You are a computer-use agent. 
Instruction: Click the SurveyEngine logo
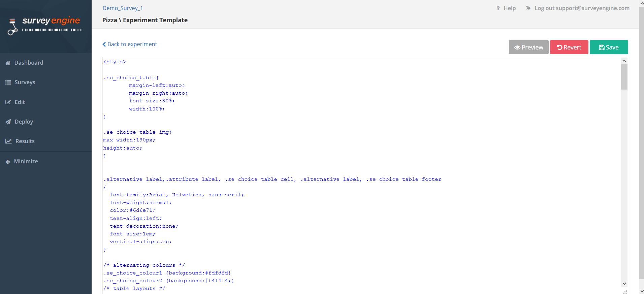tap(45, 26)
